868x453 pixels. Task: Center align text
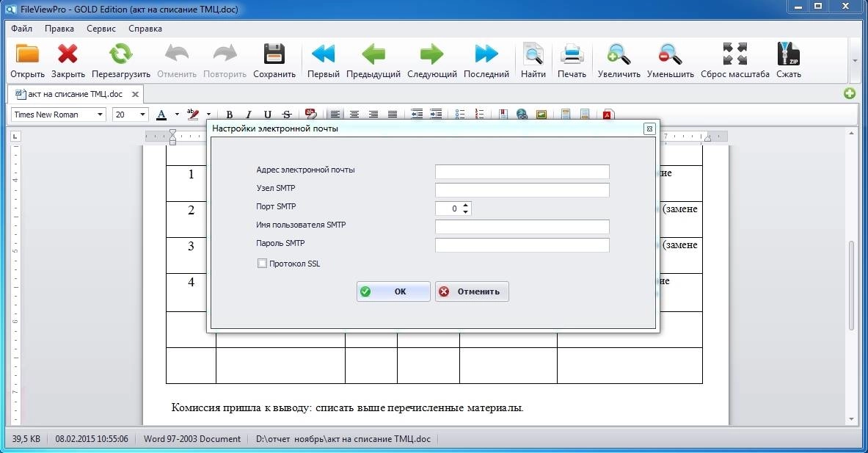point(354,115)
